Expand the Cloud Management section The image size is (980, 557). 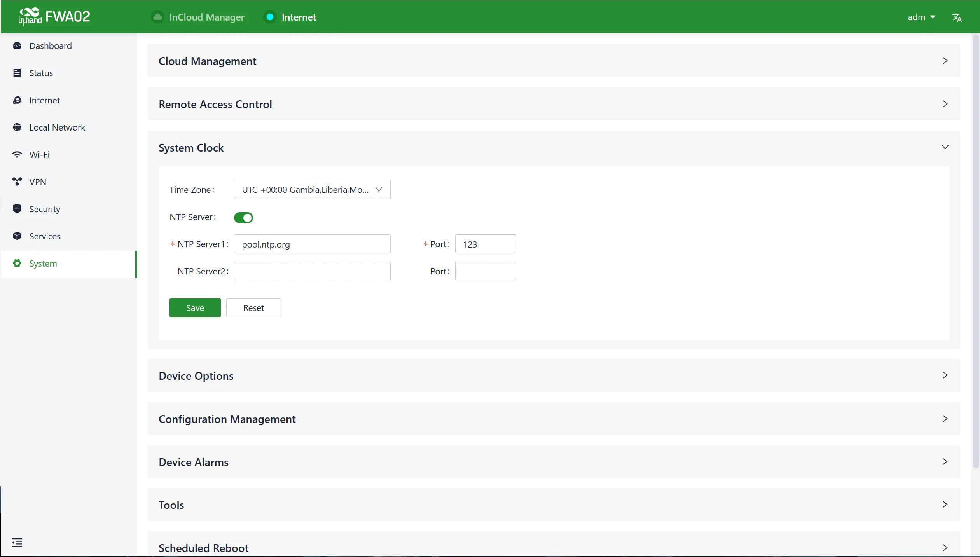point(554,61)
